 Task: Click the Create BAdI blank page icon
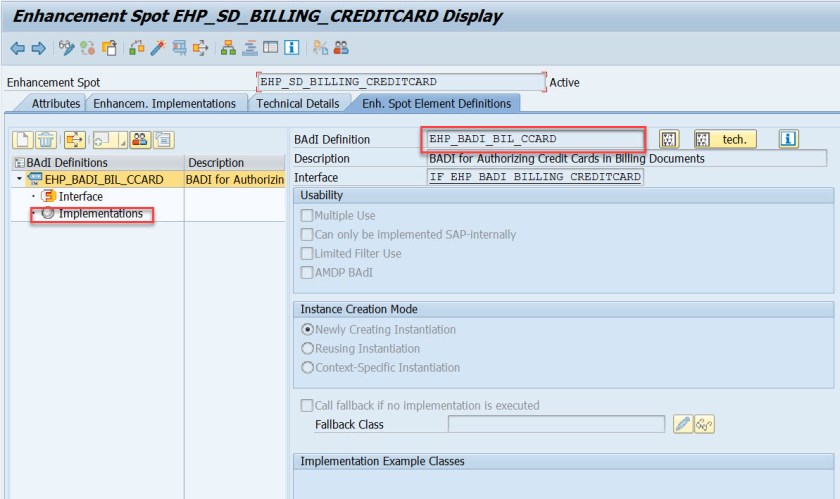(23, 140)
